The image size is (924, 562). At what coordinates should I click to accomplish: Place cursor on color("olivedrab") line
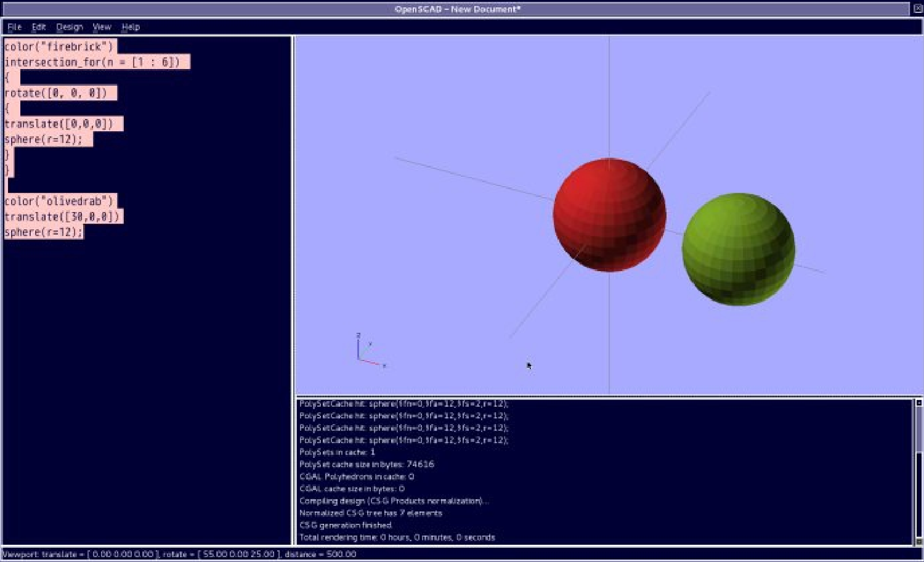[x=59, y=202]
